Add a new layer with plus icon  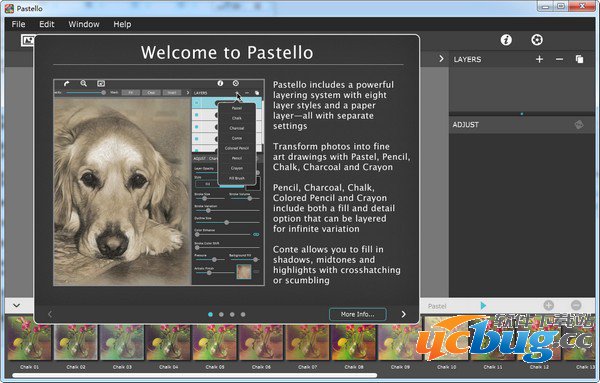coord(539,59)
